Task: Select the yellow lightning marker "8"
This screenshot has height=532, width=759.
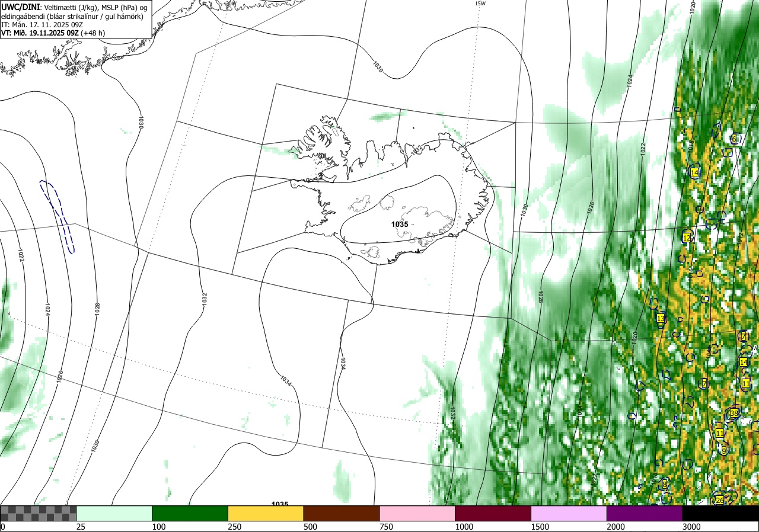Action: coord(664,484)
